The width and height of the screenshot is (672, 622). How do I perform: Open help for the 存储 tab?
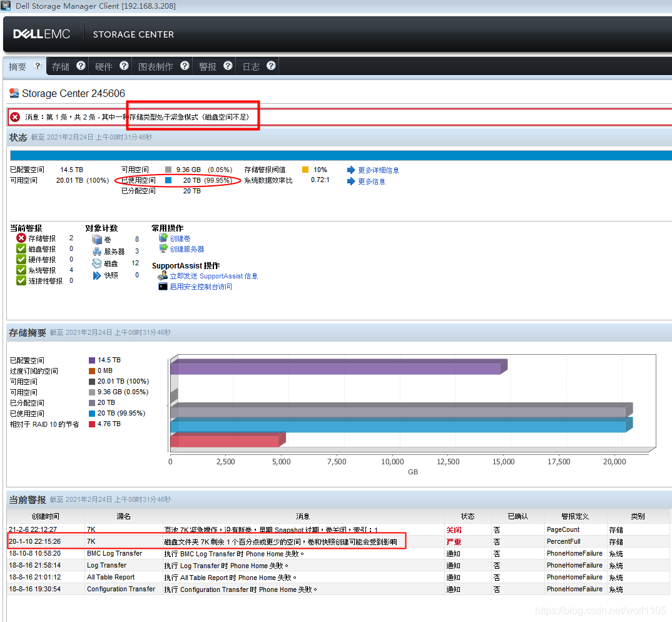[x=81, y=66]
